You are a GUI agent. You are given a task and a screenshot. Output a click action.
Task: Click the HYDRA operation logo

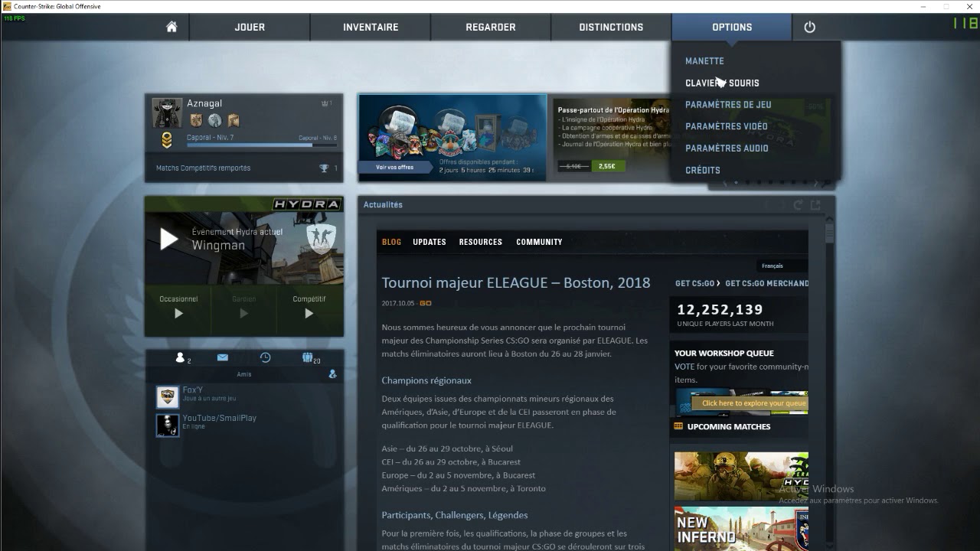[x=306, y=204]
